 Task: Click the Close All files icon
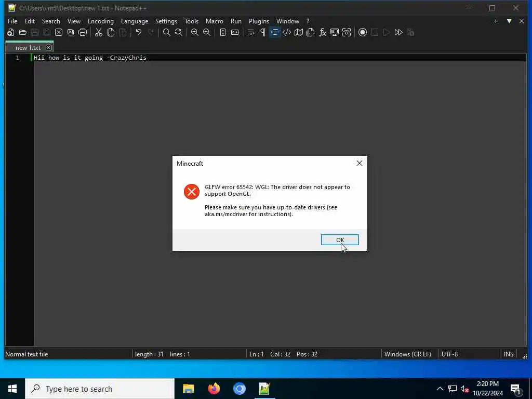pos(71,33)
